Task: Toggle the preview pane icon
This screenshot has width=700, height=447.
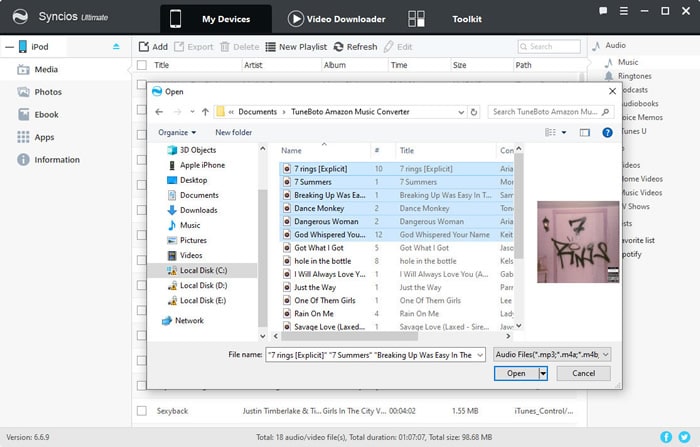Action: tap(584, 133)
